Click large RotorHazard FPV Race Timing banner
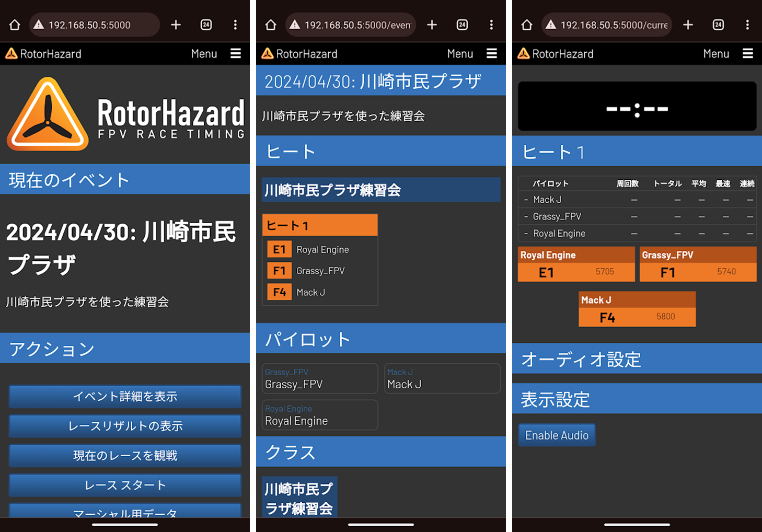 click(x=125, y=114)
